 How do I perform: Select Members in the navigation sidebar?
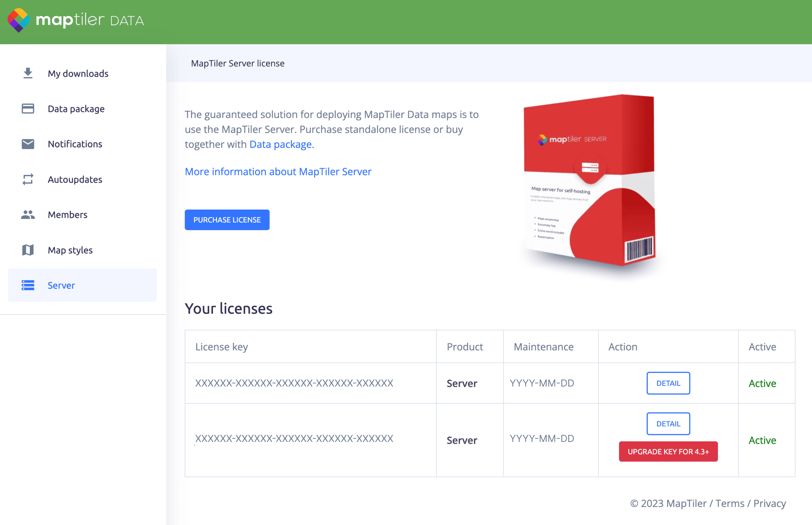pos(67,214)
